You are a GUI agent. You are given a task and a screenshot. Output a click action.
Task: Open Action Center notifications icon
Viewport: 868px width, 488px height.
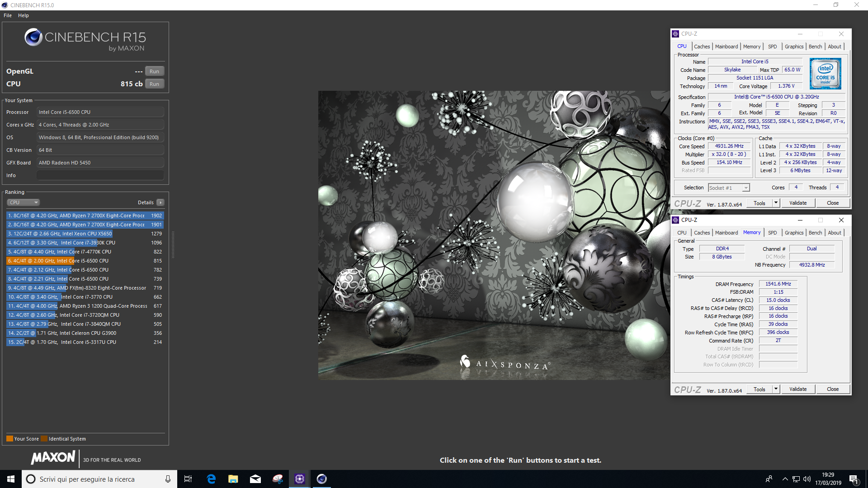854,479
